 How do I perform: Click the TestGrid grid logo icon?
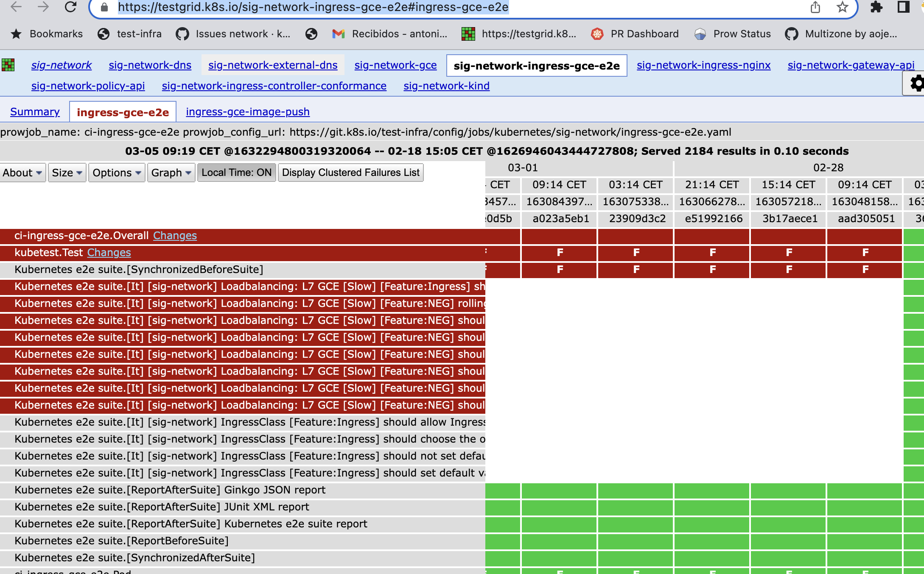point(8,65)
